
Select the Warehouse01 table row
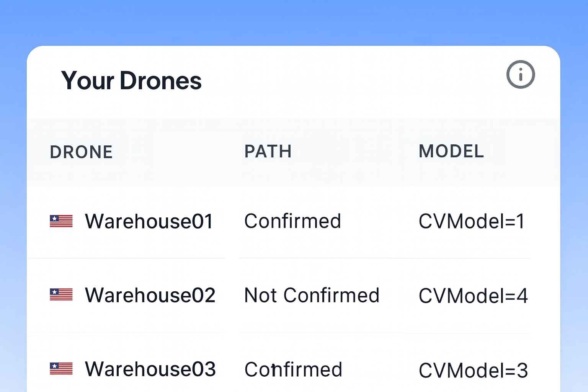[x=294, y=222]
